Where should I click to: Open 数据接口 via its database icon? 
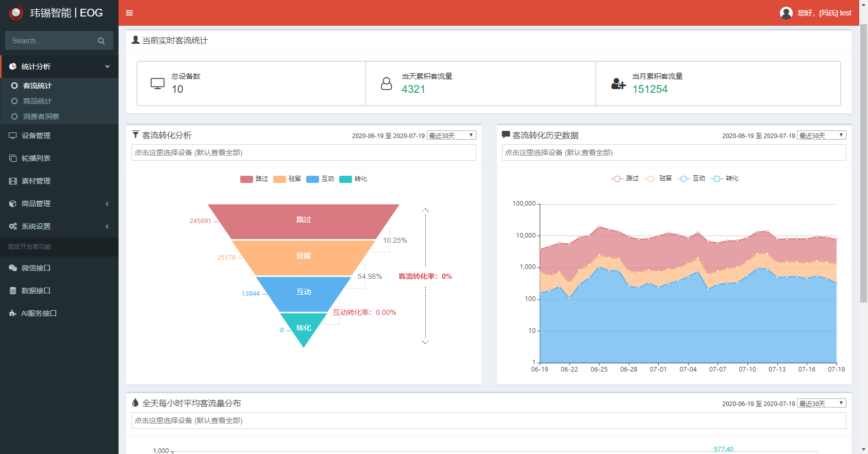(13, 291)
